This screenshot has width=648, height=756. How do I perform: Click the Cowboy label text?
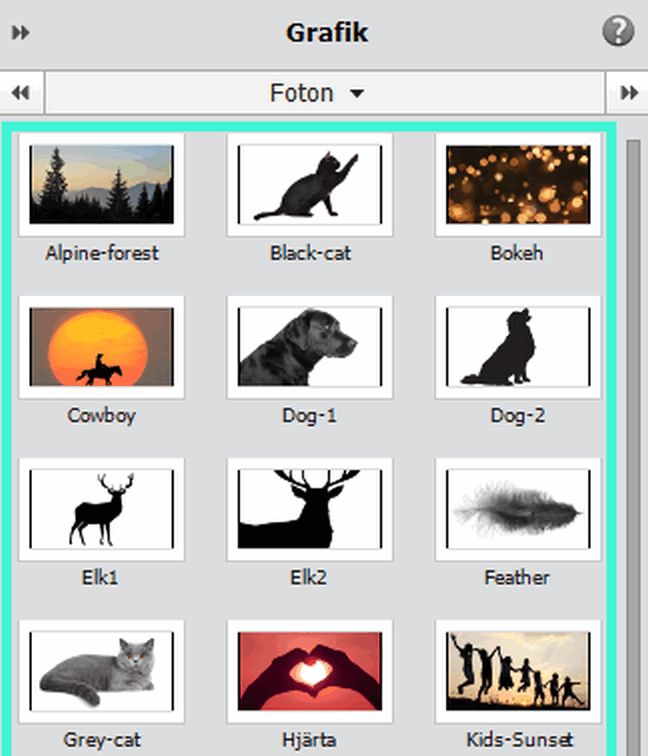[101, 416]
